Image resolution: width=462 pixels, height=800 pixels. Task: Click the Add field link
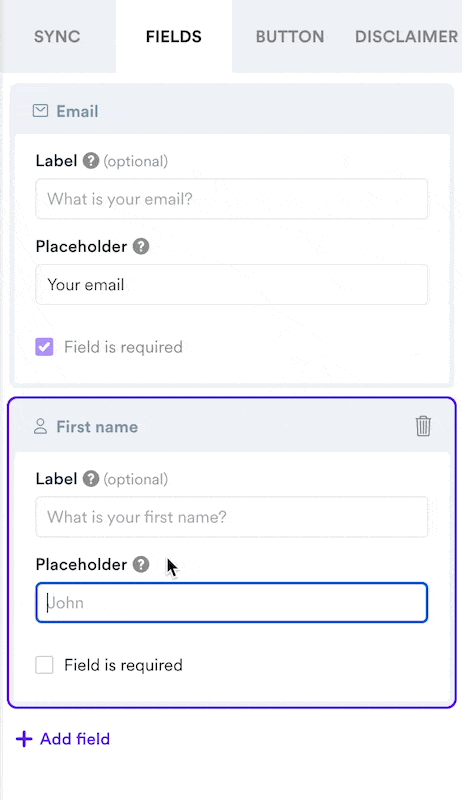click(x=63, y=739)
